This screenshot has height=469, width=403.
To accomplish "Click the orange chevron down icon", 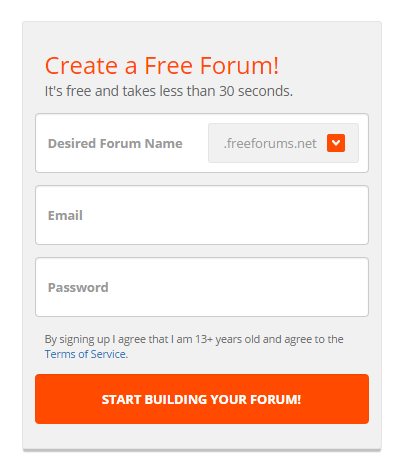I will pyautogui.click(x=336, y=143).
